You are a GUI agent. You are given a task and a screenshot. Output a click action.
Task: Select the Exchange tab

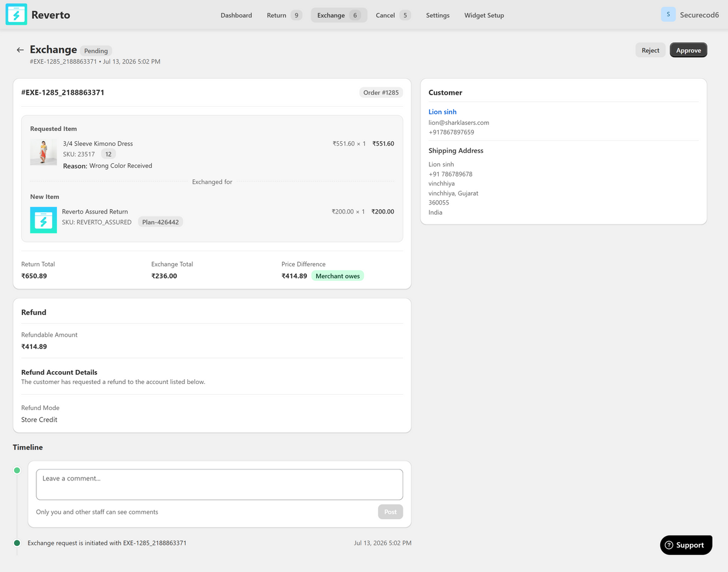[x=339, y=15]
